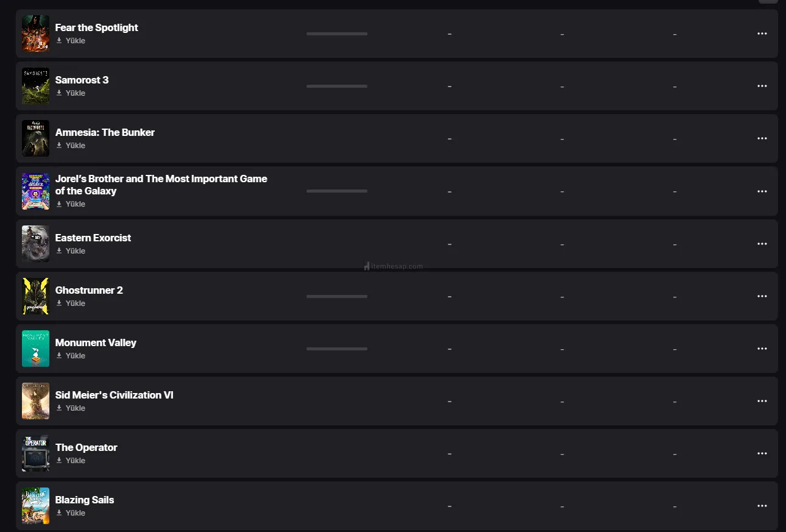This screenshot has height=532, width=786.
Task: Click the Monument Valley cover art
Action: point(35,349)
